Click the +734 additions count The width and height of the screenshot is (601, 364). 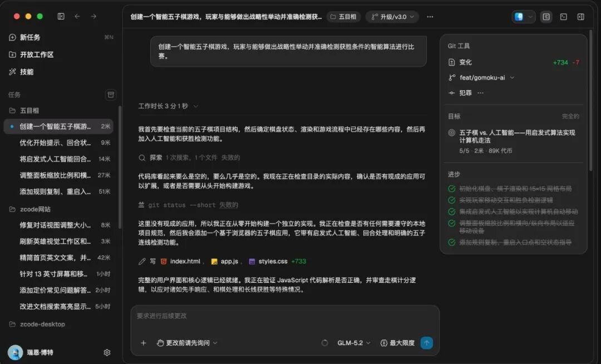[x=560, y=62]
